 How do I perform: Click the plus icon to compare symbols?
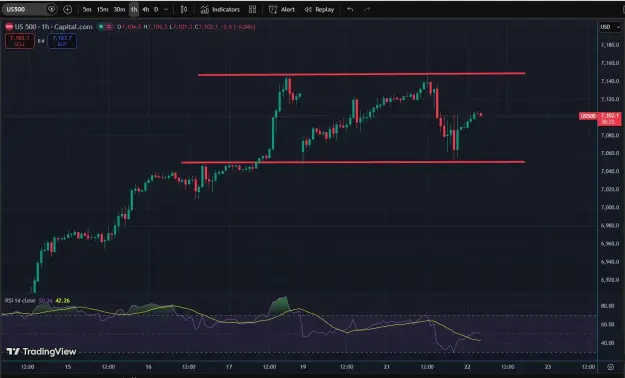68,9
